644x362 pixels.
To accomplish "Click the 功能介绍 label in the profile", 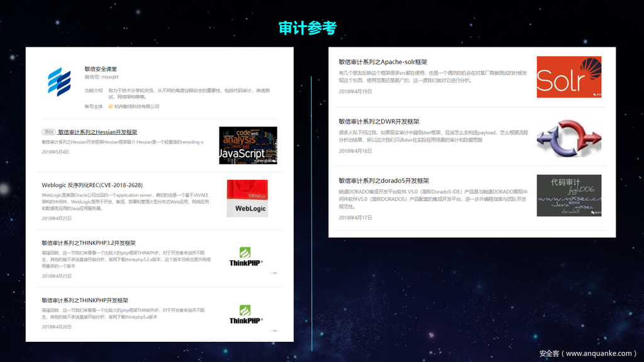I will coord(94,91).
